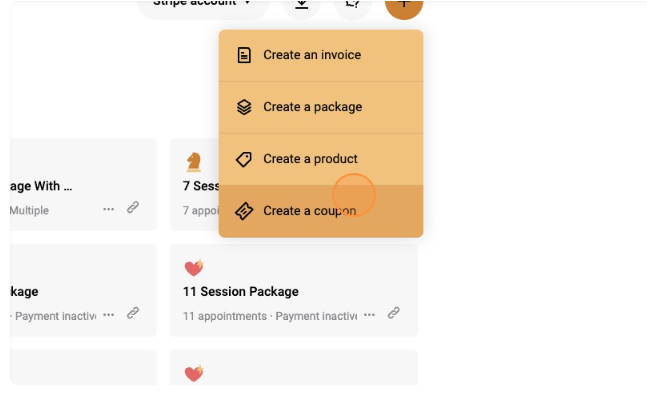The height and width of the screenshot is (397, 647).
Task: Choose Create a package option
Action: point(321,107)
